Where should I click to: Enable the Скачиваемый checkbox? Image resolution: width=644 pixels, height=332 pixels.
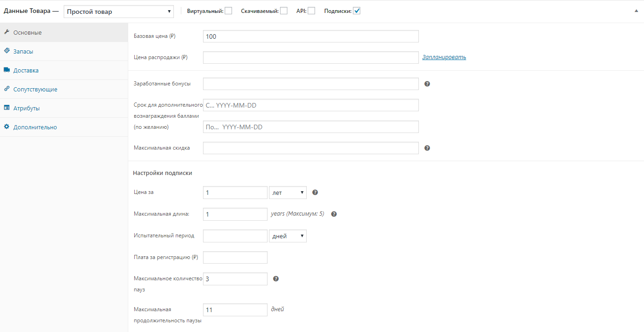(284, 11)
